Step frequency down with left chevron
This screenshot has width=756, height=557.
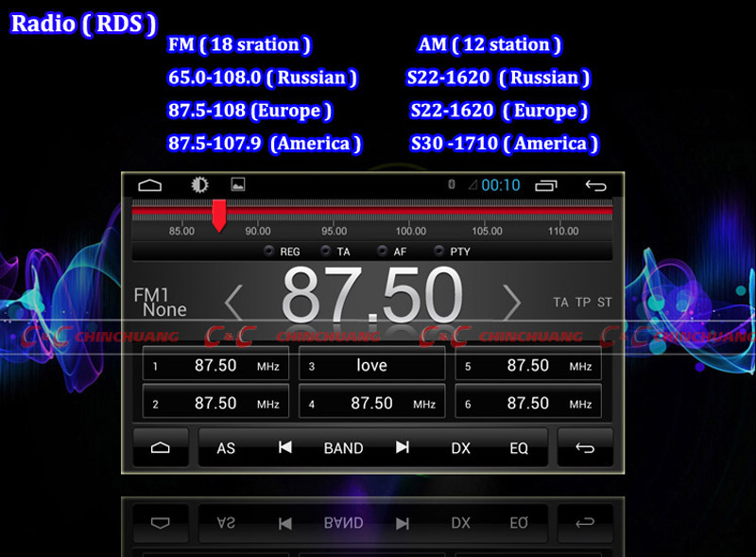[233, 303]
